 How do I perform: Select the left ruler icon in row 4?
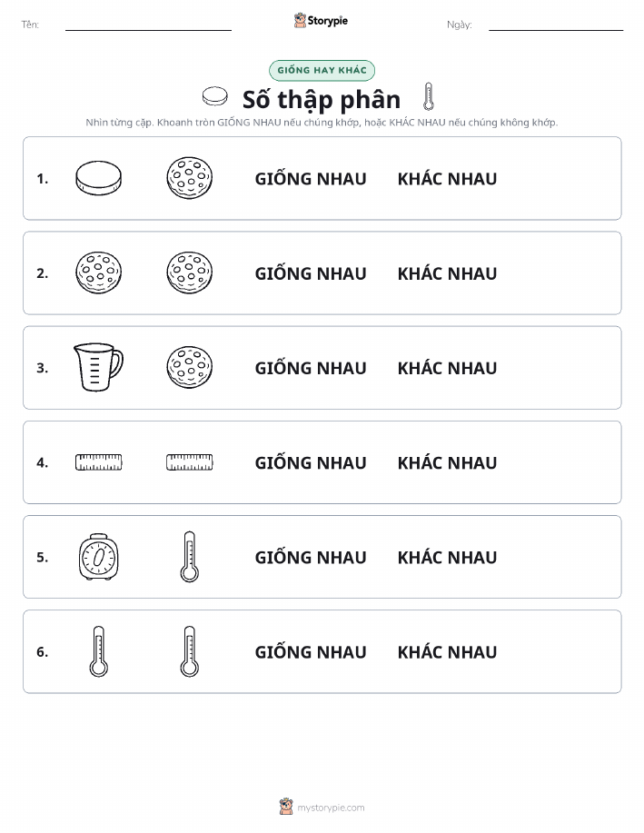tap(99, 462)
